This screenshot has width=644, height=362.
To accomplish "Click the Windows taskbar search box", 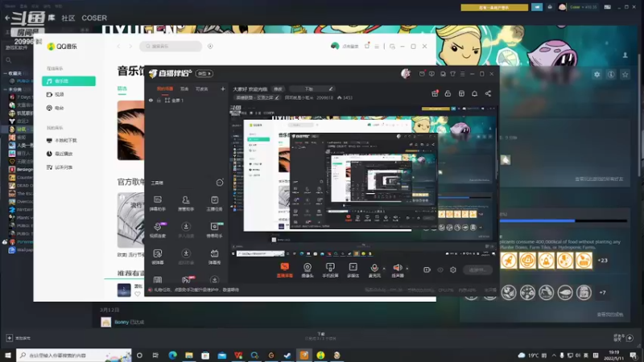I will point(74,355).
